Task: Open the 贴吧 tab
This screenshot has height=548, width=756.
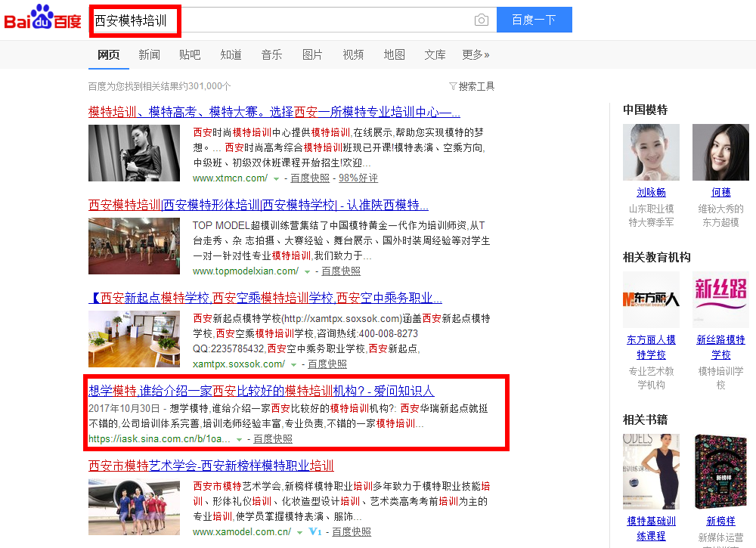Action: click(x=190, y=55)
